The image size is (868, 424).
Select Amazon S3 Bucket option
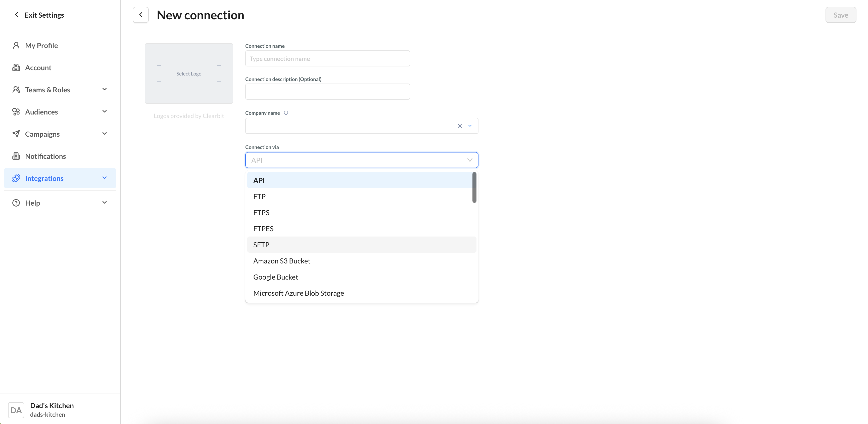tap(282, 261)
